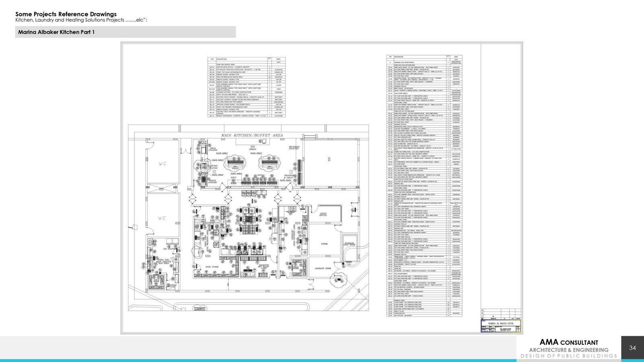Image resolution: width=644 pixels, height=362 pixels.
Task: Click the AMA Consultant logo text
Action: 568,342
